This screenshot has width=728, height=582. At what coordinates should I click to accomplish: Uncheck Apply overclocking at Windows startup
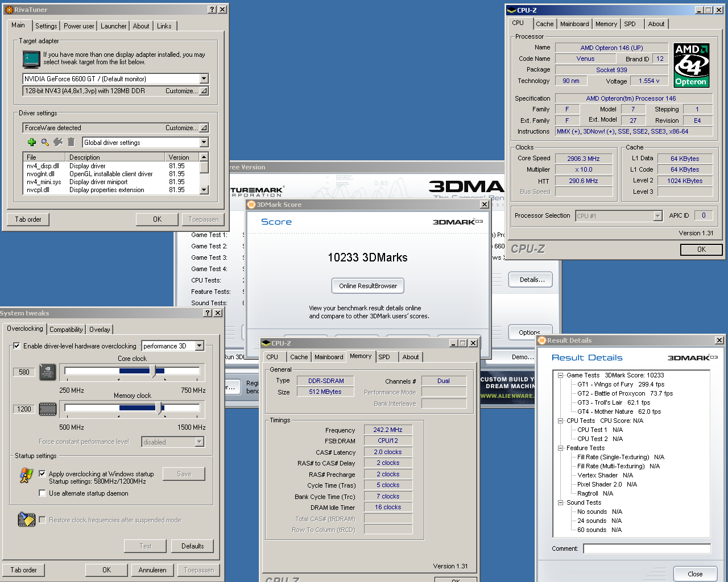pos(42,473)
